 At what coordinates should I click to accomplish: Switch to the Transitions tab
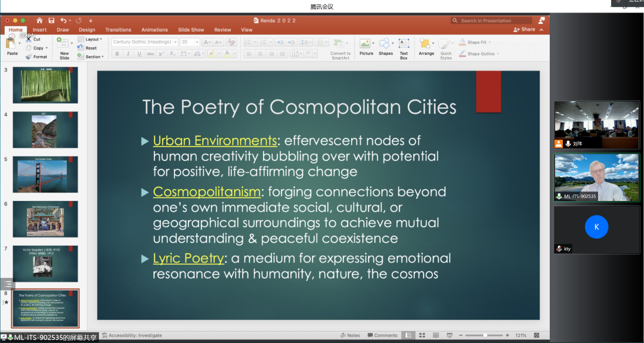(x=118, y=30)
